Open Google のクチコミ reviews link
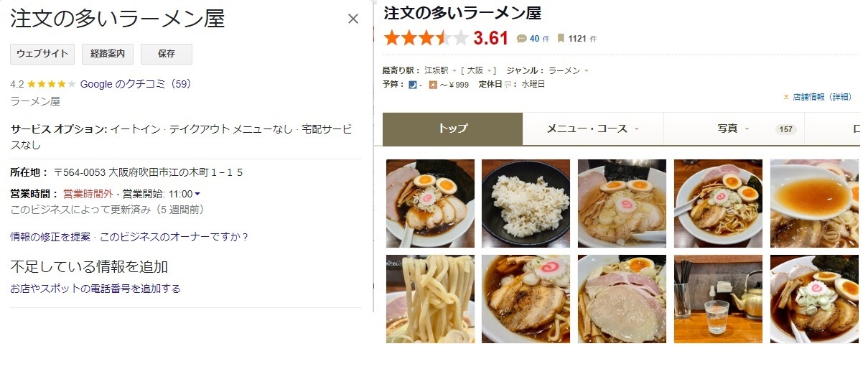868x369 pixels. [136, 84]
